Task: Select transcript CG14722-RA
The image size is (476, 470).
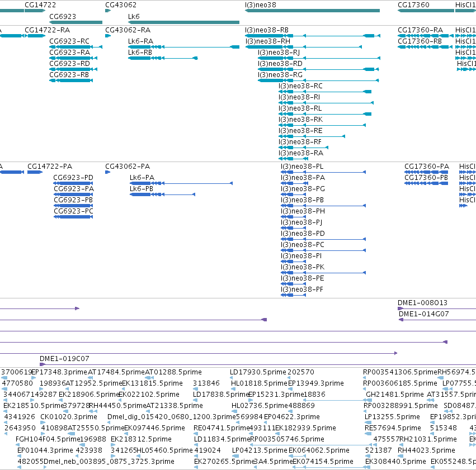Action: pyautogui.click(x=48, y=30)
